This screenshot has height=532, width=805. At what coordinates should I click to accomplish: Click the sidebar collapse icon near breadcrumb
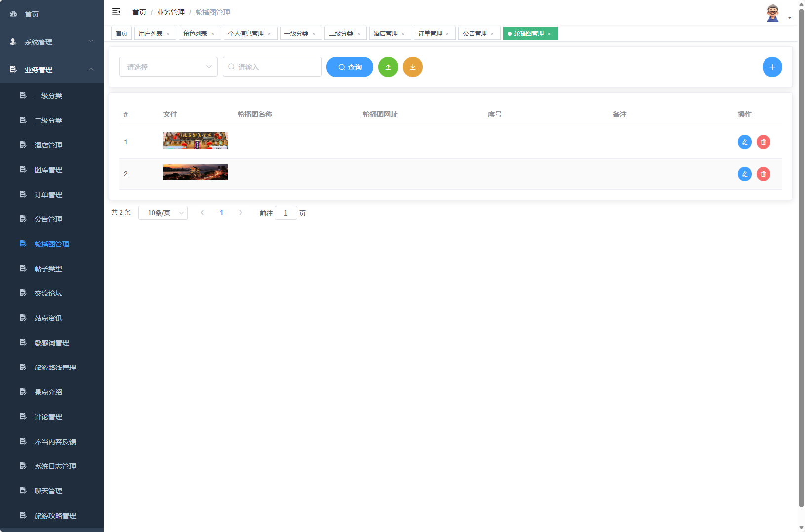click(116, 12)
